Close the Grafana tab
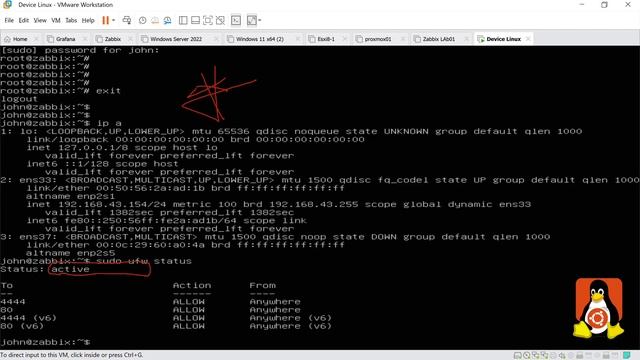 [84, 39]
